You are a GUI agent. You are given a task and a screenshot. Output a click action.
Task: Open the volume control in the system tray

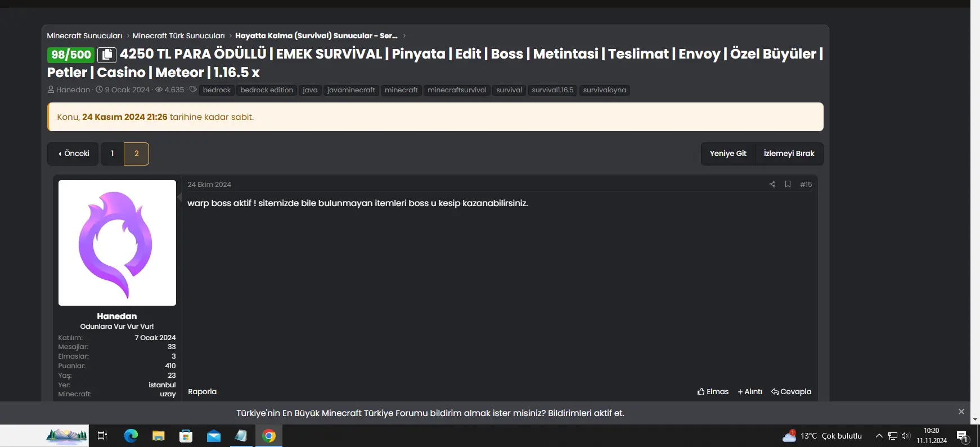point(906,436)
